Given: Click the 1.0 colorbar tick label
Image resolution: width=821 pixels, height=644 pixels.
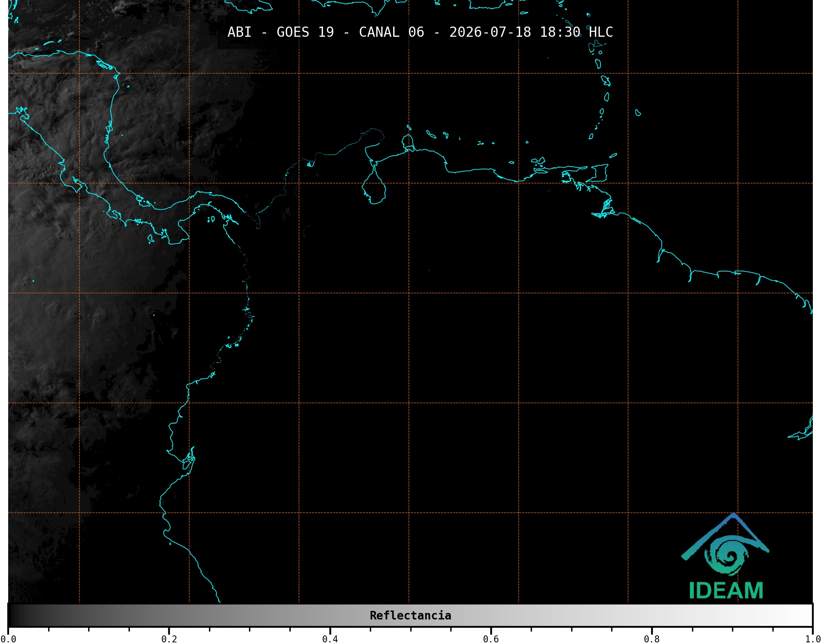Looking at the screenshot, I should (x=812, y=639).
